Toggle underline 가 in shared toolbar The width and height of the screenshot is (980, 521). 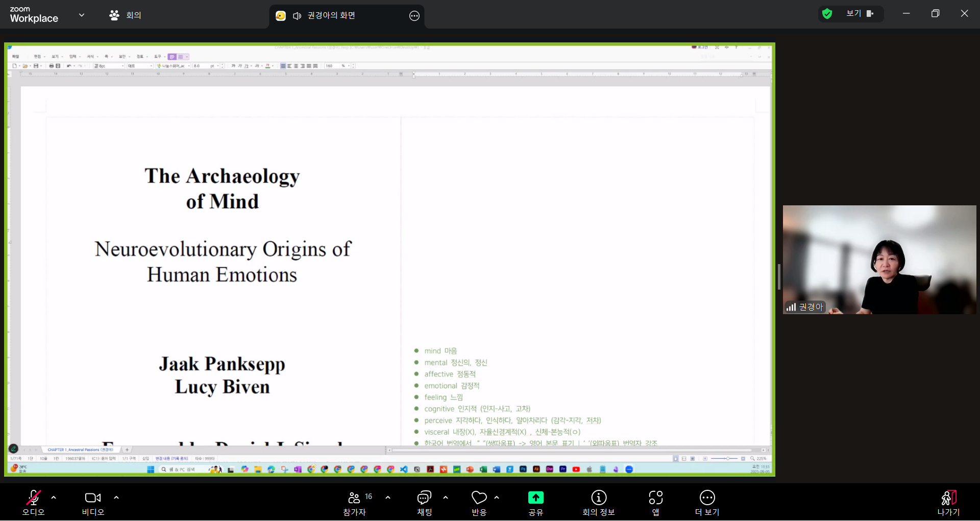tap(246, 66)
